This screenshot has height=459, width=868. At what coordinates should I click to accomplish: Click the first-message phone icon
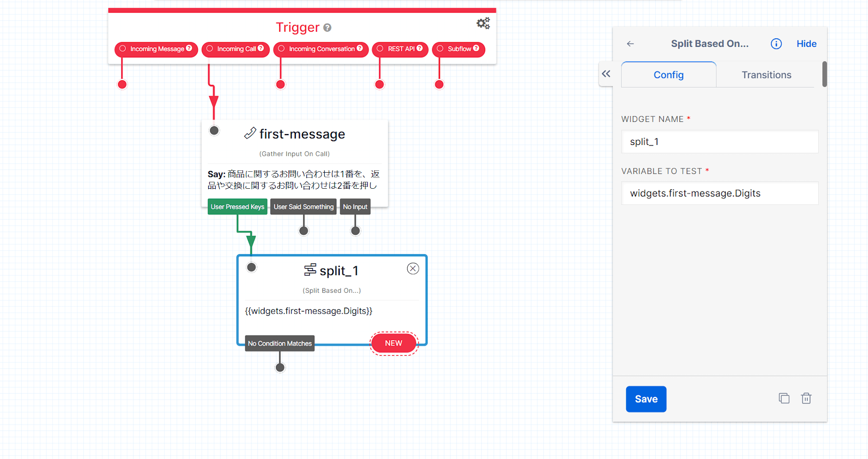tap(250, 133)
